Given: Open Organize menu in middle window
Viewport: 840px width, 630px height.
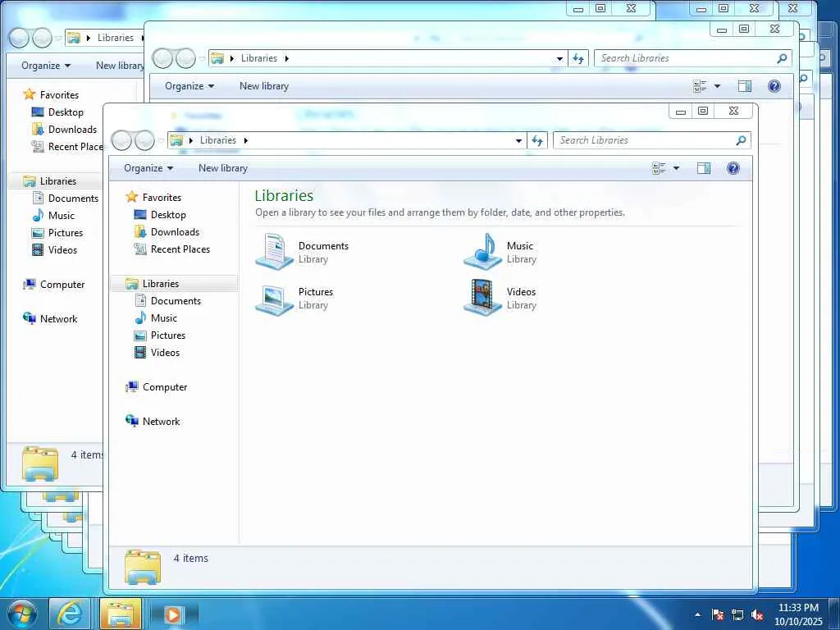Looking at the screenshot, I should [x=189, y=86].
